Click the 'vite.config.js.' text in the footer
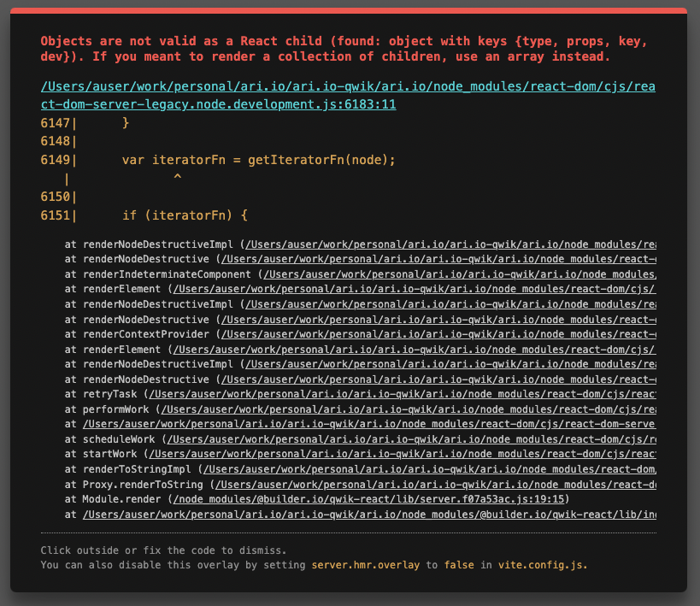Viewport: 700px width, 606px height. click(543, 565)
